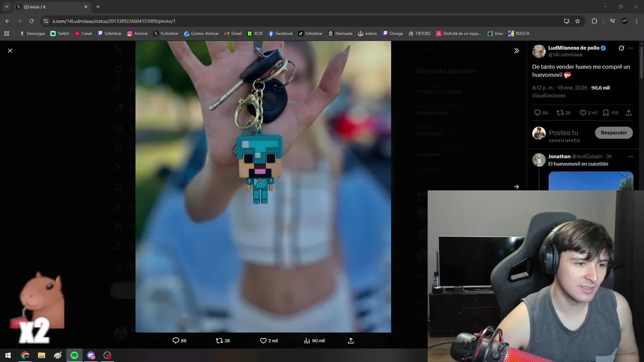The image size is (644, 362).
Task: Open Eternauta bookmark
Action: 340,34
